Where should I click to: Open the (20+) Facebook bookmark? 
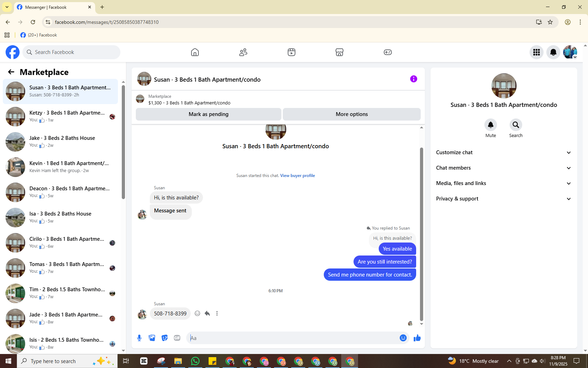(38, 35)
